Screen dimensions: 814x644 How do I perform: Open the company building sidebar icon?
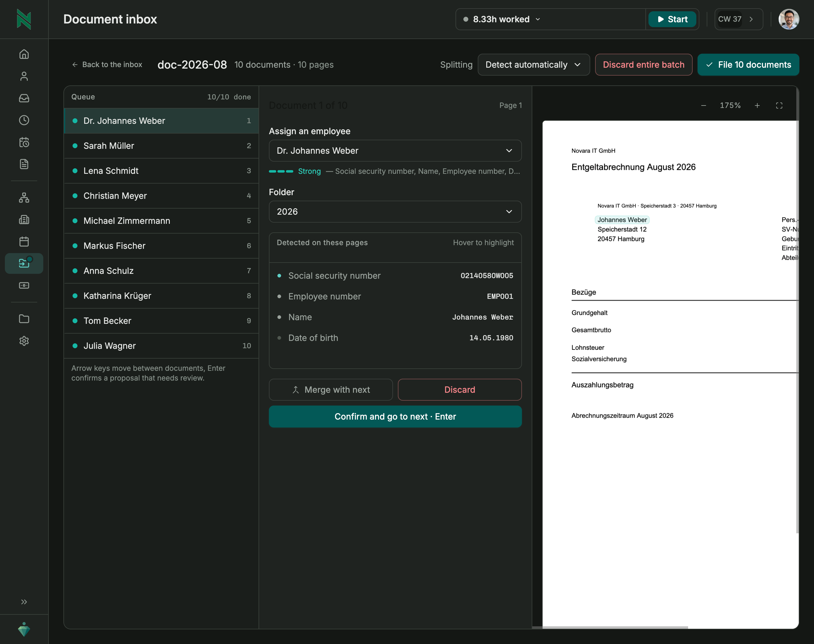24,220
